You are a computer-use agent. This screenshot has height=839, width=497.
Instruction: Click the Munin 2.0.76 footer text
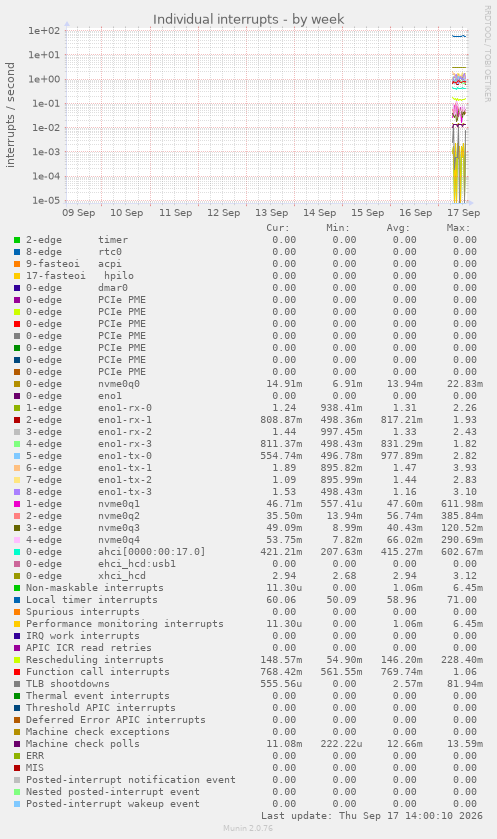click(x=248, y=828)
